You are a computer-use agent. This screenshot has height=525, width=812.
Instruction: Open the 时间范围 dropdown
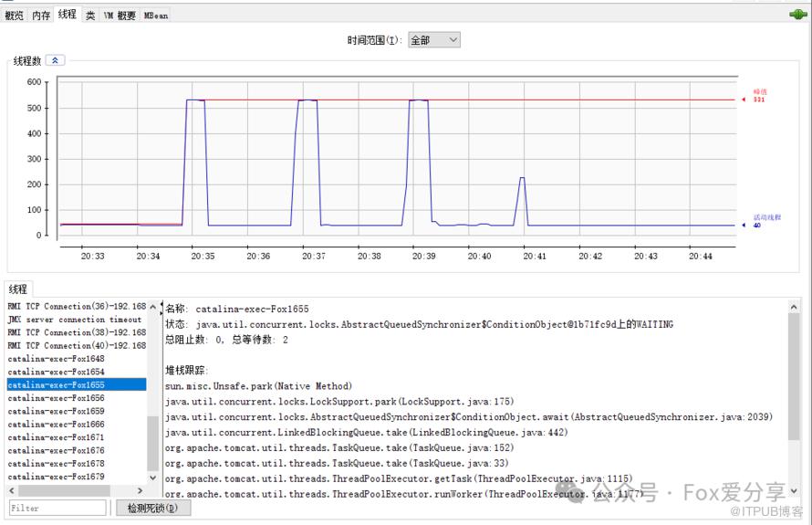click(433, 40)
